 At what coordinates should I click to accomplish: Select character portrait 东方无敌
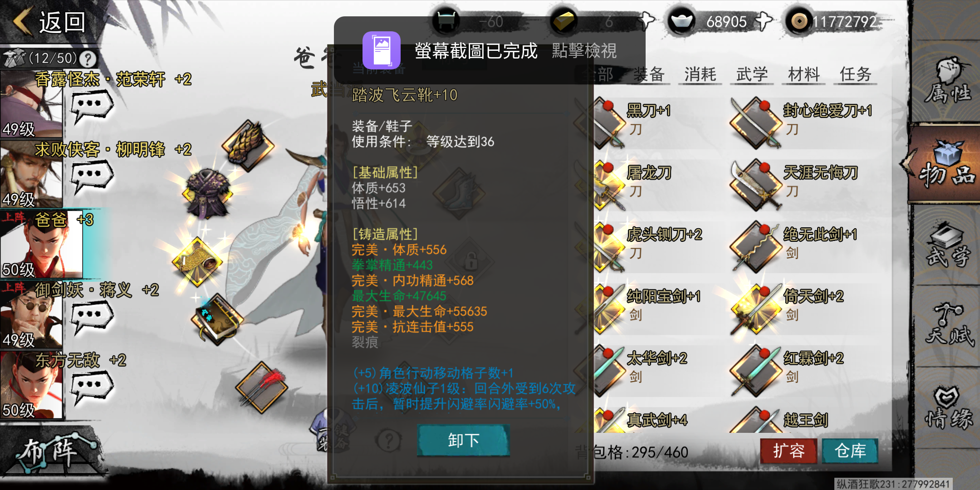click(x=32, y=385)
